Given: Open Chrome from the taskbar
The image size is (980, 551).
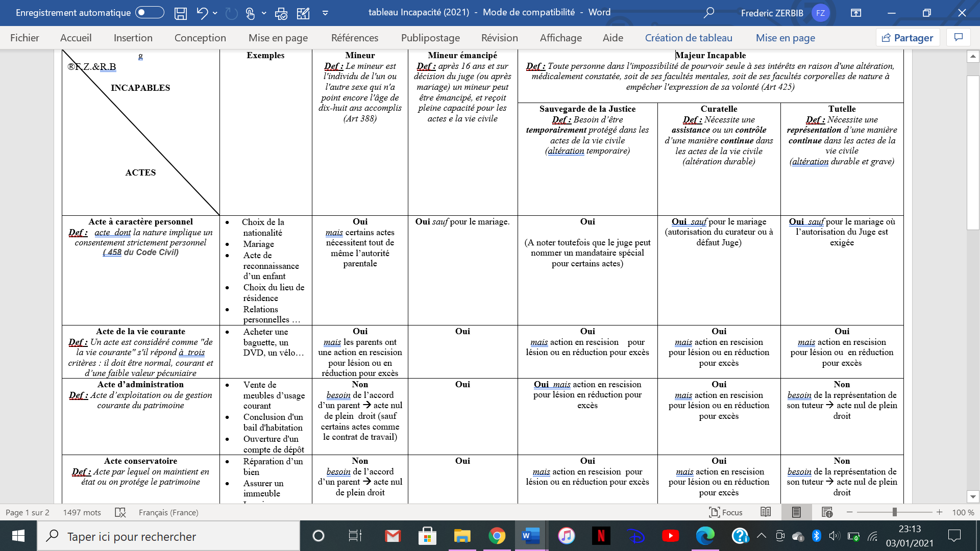Looking at the screenshot, I should click(x=497, y=536).
